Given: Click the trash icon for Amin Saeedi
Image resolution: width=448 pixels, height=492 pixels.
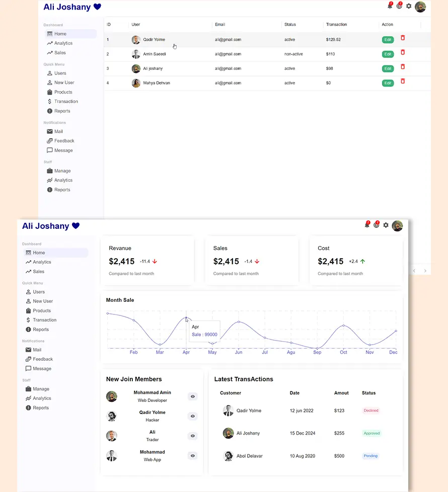Looking at the screenshot, I should pos(403,52).
